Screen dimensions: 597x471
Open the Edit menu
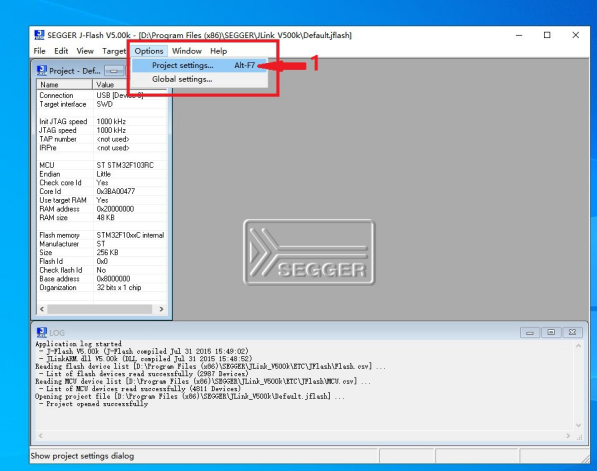(x=61, y=51)
